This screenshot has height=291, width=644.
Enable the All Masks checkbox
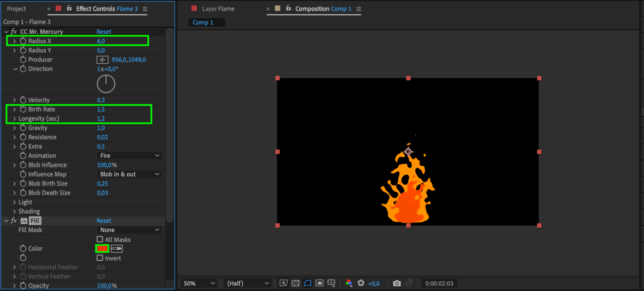click(100, 239)
